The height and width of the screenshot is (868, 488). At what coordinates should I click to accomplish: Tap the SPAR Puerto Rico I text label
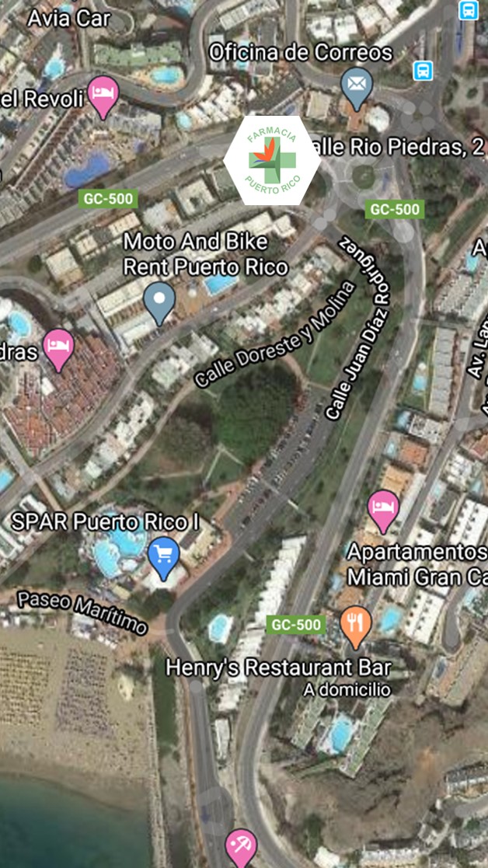(106, 522)
